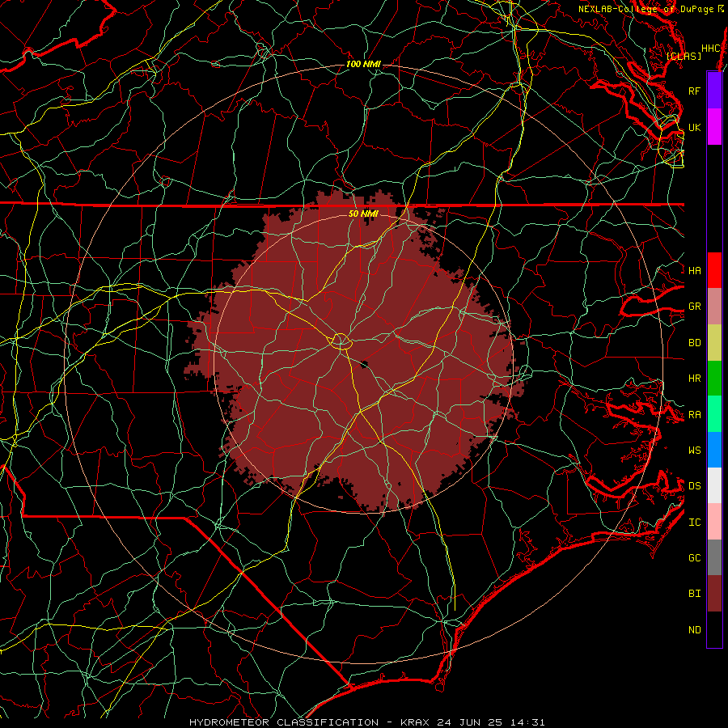Viewport: 728px width, 728px height.
Task: Click the mint green RA color swatch
Action: [714, 414]
